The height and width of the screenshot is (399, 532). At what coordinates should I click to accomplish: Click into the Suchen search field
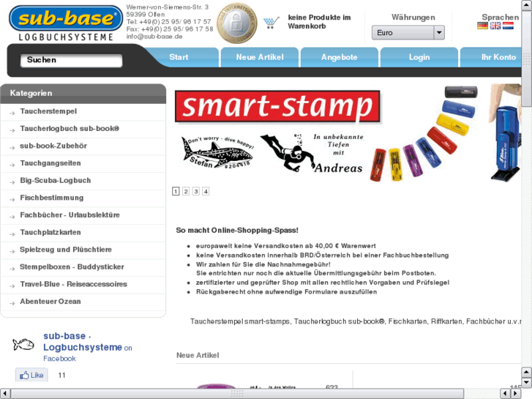(x=71, y=60)
